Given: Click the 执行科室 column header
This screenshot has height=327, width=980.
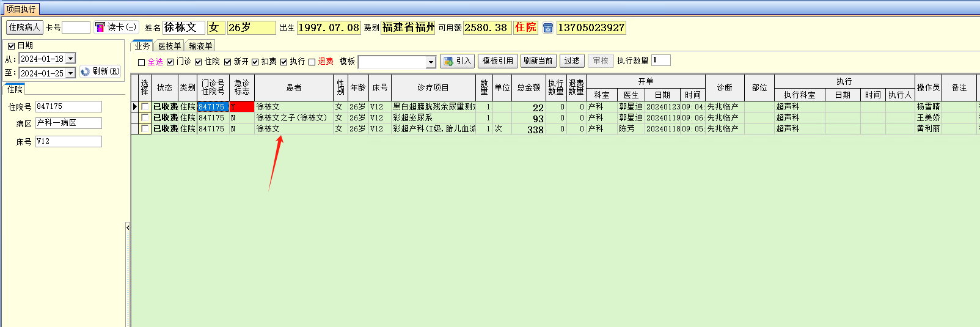Looking at the screenshot, I should pos(800,95).
